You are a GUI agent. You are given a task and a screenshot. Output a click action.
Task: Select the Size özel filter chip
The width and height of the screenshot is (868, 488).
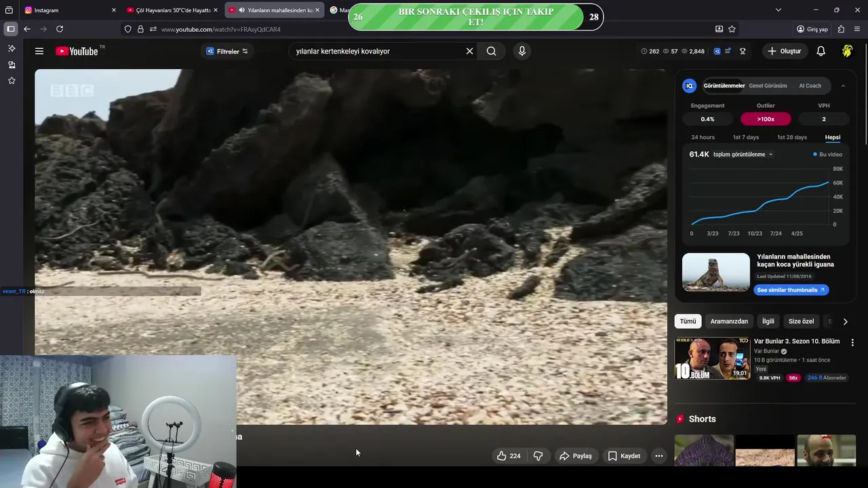(801, 321)
